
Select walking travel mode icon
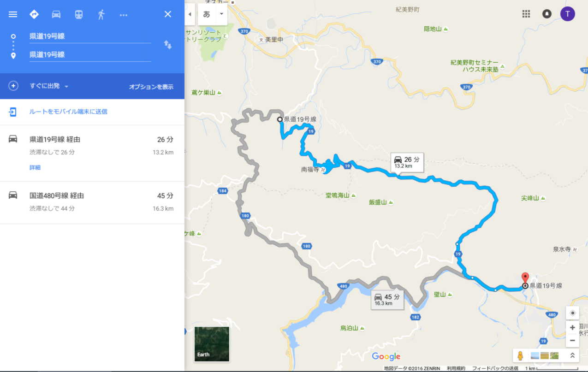(x=101, y=14)
